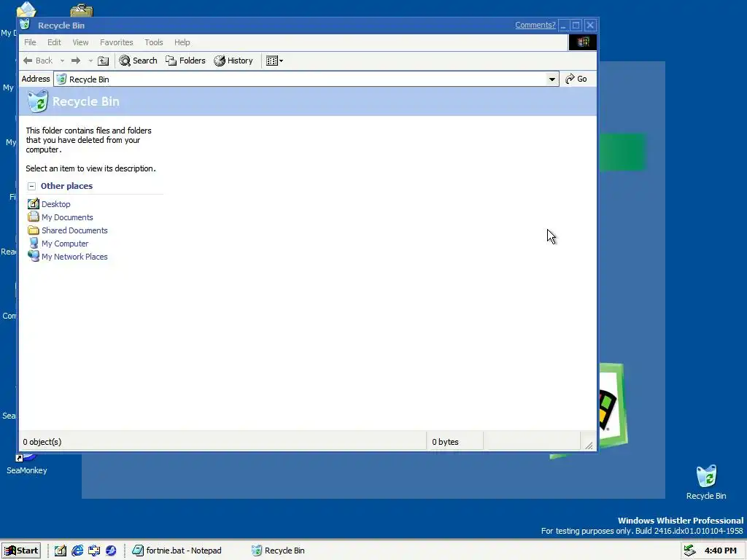This screenshot has height=560, width=747.
Task: Open the Tools menu
Action: pos(154,42)
